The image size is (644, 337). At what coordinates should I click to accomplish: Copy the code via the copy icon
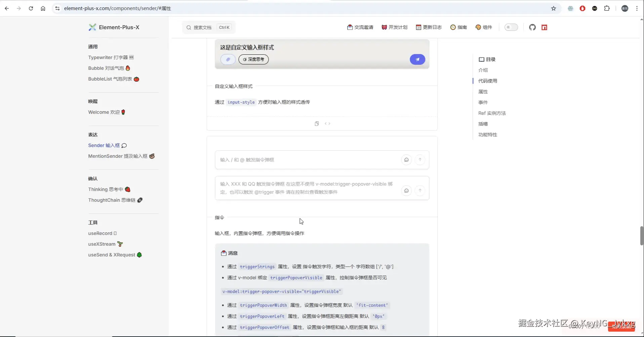317,124
